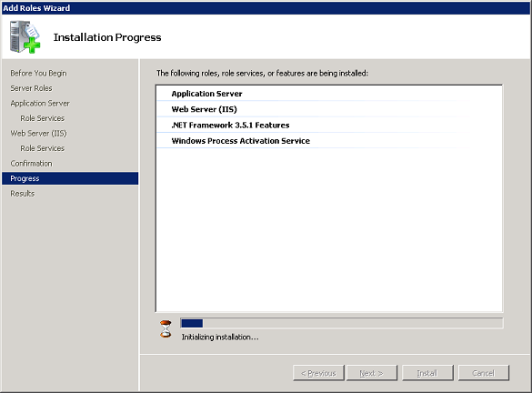The image size is (532, 393).
Task: Select the Before You Begin step
Action: pos(38,74)
